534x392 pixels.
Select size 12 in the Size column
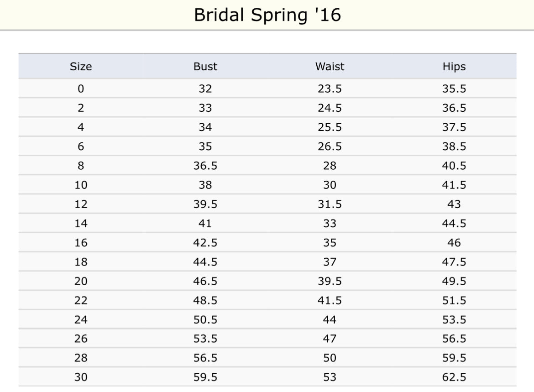pyautogui.click(x=81, y=204)
